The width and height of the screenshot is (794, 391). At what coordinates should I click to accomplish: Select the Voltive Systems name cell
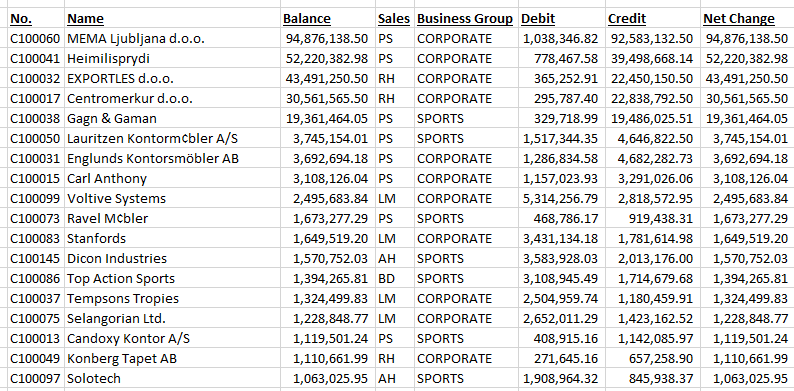(172, 199)
